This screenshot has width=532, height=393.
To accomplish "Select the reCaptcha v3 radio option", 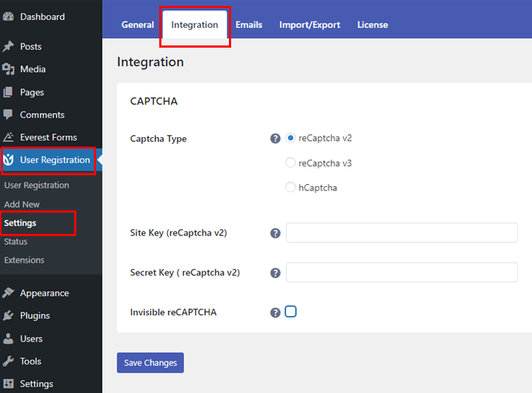I will click(291, 163).
